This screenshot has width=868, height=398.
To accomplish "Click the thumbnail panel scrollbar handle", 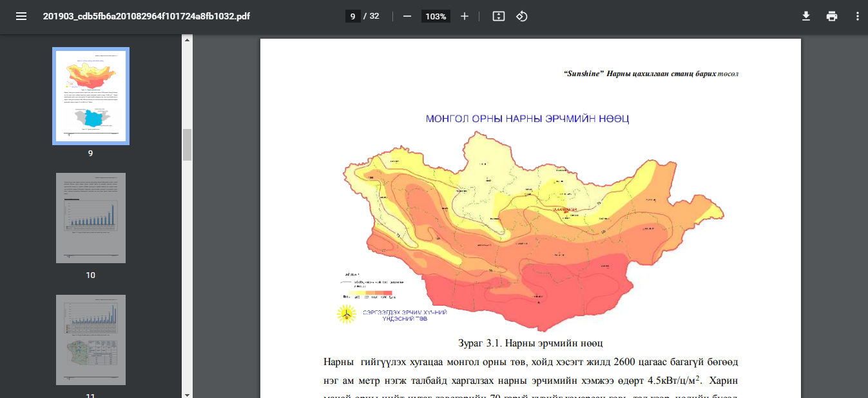I will [188, 144].
